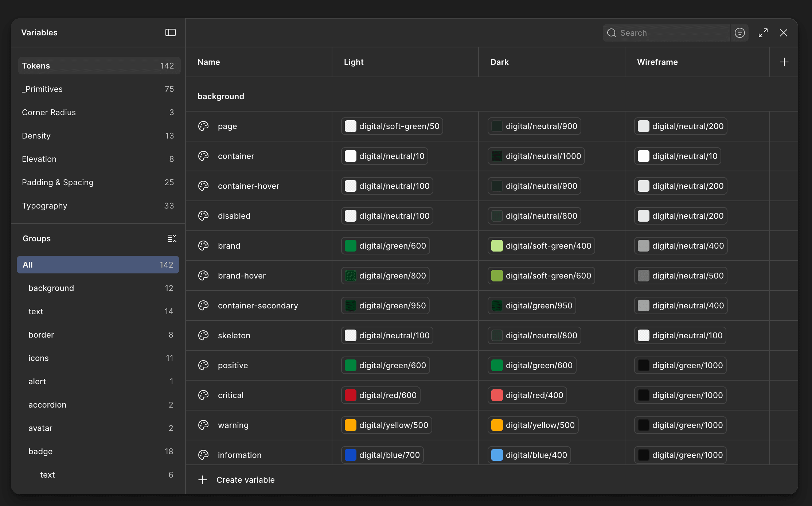
Task: Click the palette icon for information
Action: tap(203, 455)
